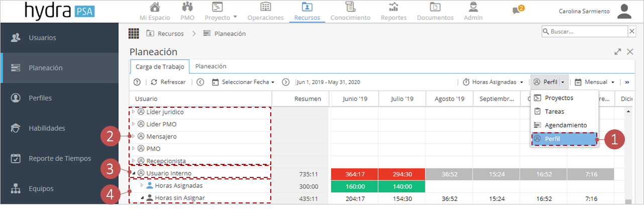Open Reportes chart icon
Screen dimensions: 644x214
394,7
